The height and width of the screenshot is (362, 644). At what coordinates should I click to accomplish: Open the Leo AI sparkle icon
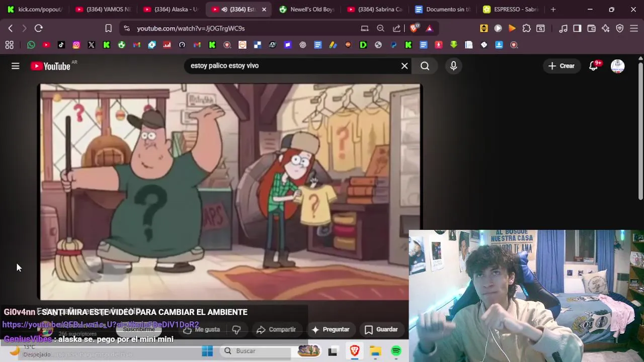tap(605, 29)
